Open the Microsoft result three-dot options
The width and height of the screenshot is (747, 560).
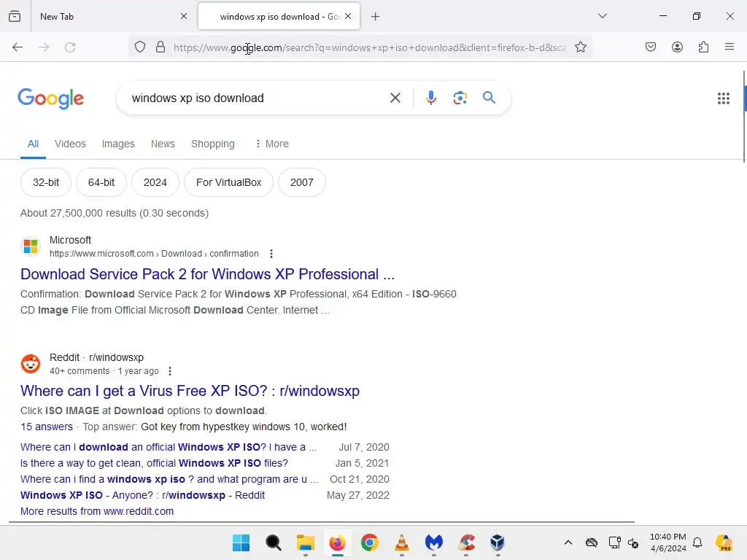pyautogui.click(x=271, y=254)
